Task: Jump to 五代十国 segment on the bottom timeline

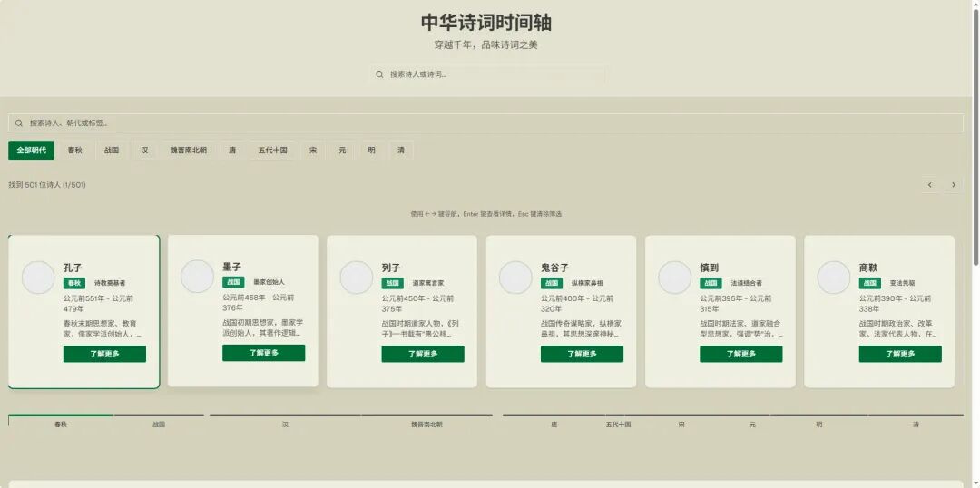Action: pos(618,421)
